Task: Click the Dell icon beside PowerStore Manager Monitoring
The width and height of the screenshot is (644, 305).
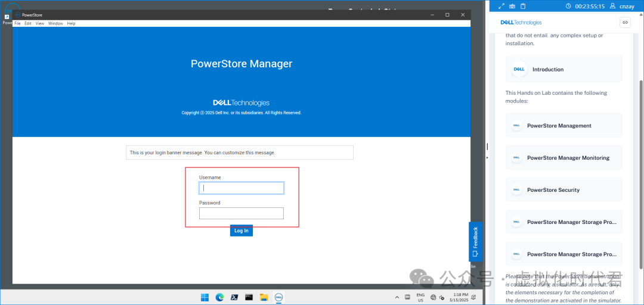Action: pyautogui.click(x=516, y=158)
